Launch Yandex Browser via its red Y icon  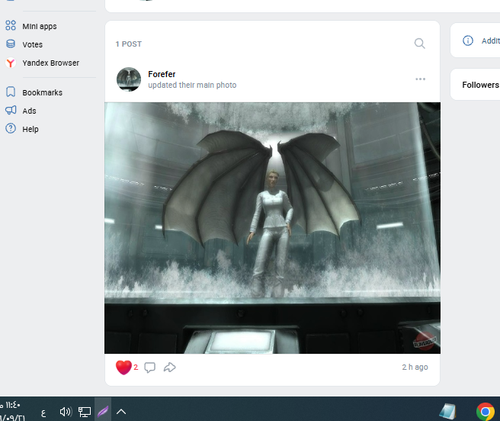(x=11, y=62)
